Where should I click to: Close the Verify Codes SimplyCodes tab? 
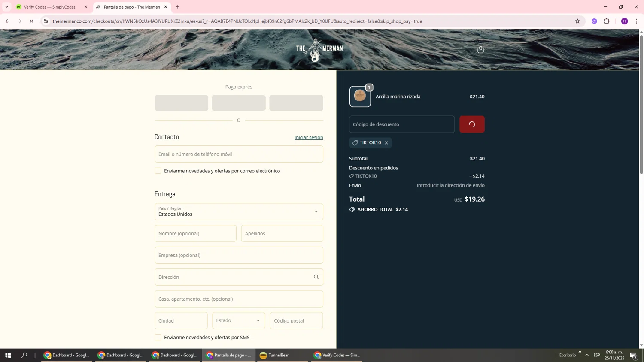[x=86, y=7]
